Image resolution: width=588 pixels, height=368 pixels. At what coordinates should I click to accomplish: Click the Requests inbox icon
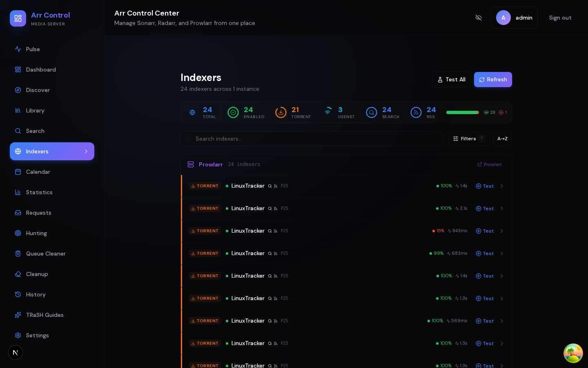[x=18, y=213]
